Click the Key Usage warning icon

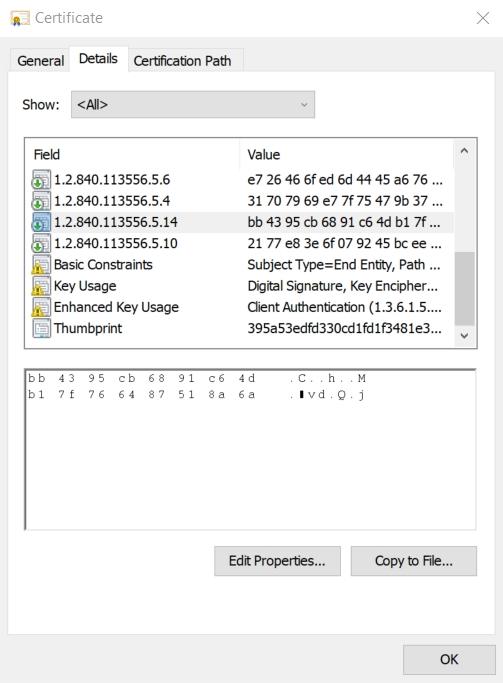pyautogui.click(x=41, y=286)
